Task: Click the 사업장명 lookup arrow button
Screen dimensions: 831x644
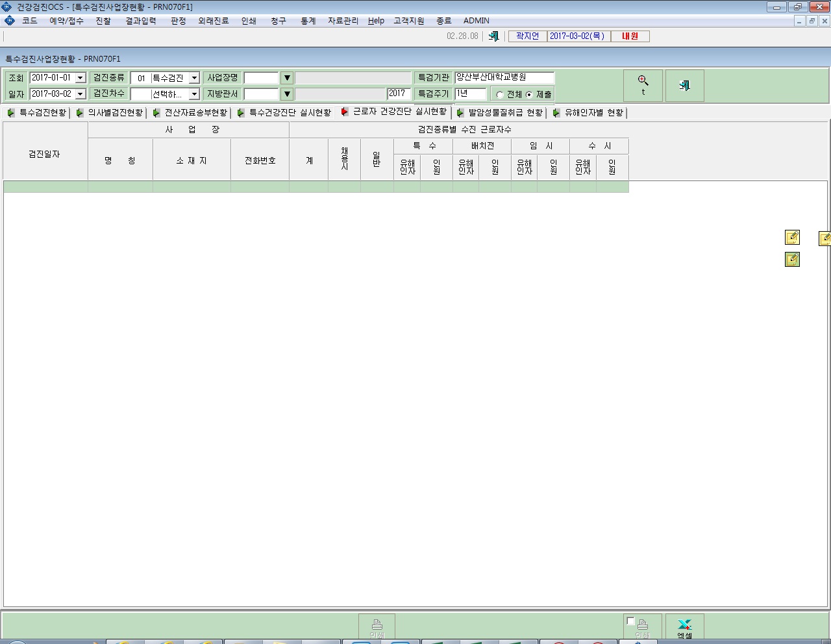Action: (287, 78)
